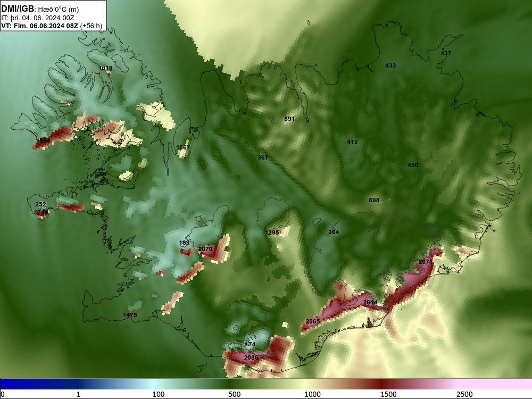This screenshot has height=399, width=532.
Task: Click the 174 map value
Action: pyautogui.click(x=250, y=344)
